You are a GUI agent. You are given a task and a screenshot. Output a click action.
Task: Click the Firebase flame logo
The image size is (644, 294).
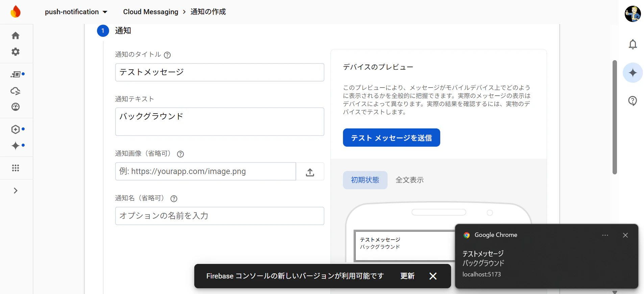(16, 12)
